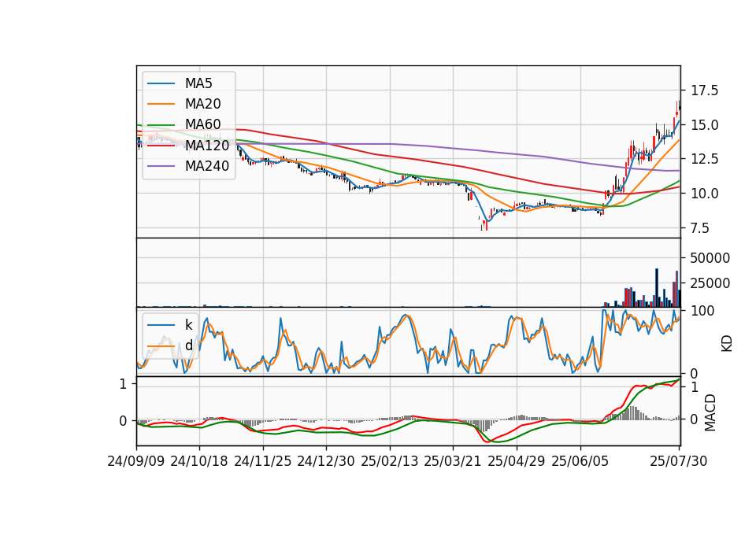The width and height of the screenshot is (756, 543).
Task: Click the 25000 volume axis label
Action: click(710, 283)
